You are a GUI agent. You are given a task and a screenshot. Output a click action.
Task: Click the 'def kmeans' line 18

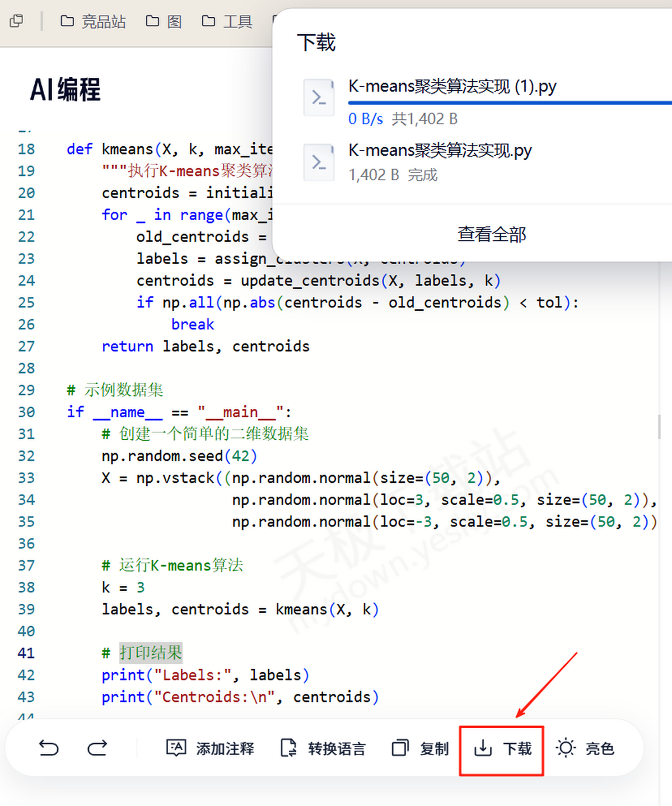tap(170, 150)
